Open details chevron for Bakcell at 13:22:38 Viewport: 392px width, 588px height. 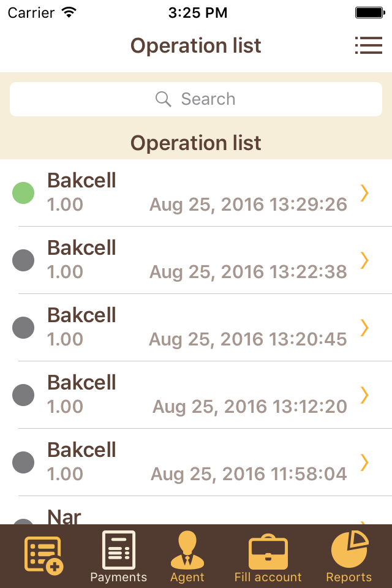pyautogui.click(x=364, y=260)
